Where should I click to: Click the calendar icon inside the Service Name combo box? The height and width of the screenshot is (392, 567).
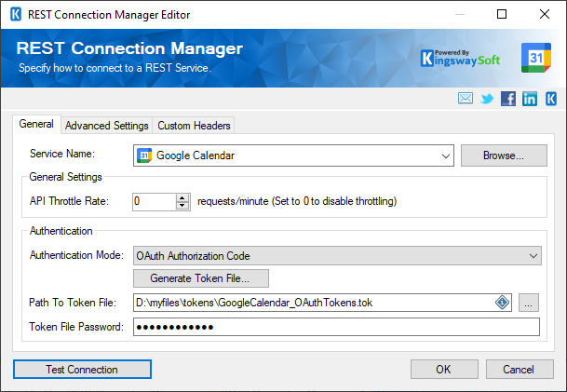(144, 155)
